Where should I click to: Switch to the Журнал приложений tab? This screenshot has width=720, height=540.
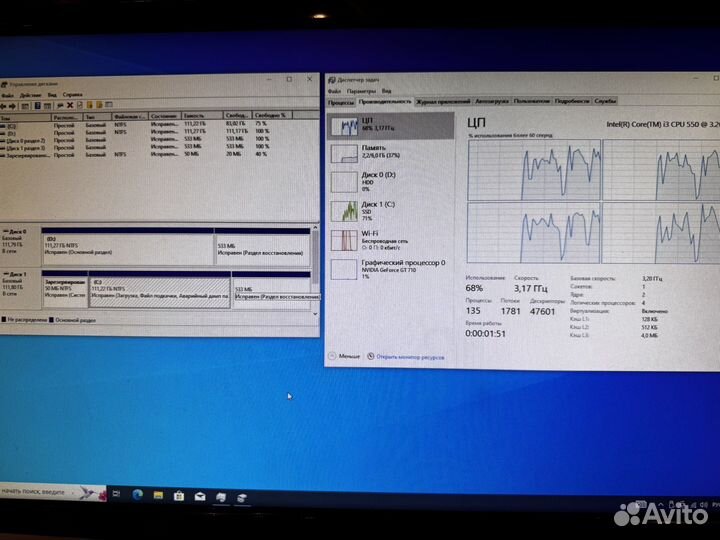(x=443, y=101)
